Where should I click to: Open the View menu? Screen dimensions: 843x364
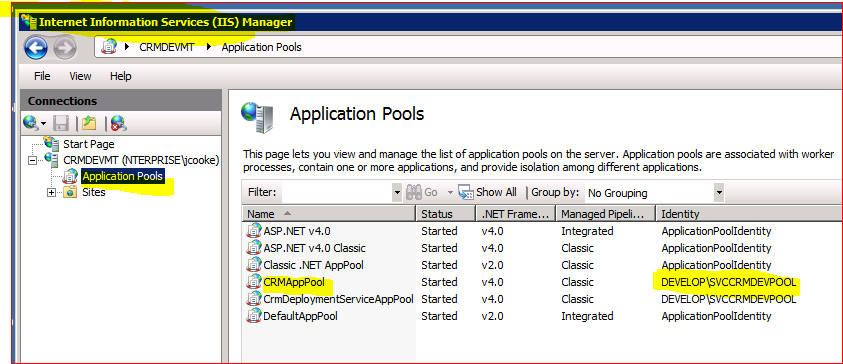pyautogui.click(x=80, y=76)
